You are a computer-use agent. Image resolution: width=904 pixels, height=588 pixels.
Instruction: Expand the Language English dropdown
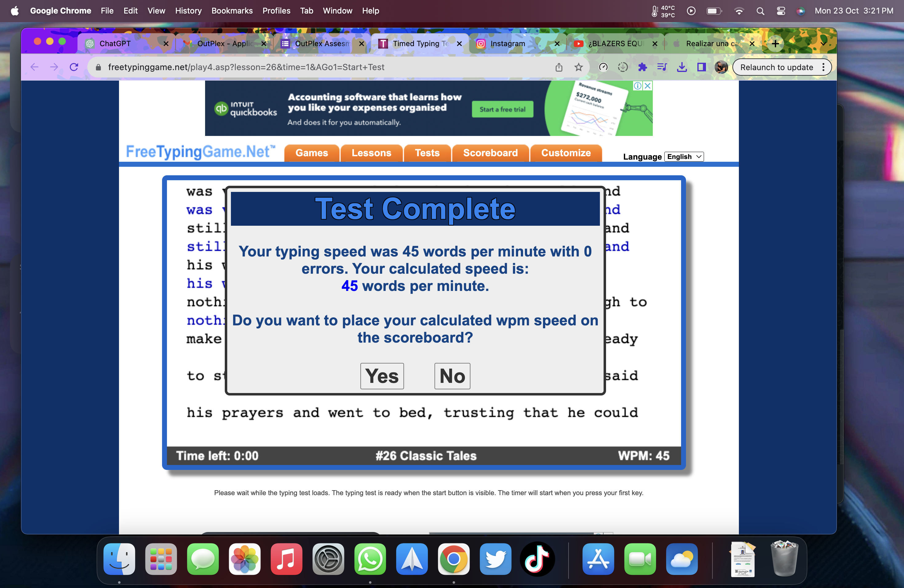point(684,157)
